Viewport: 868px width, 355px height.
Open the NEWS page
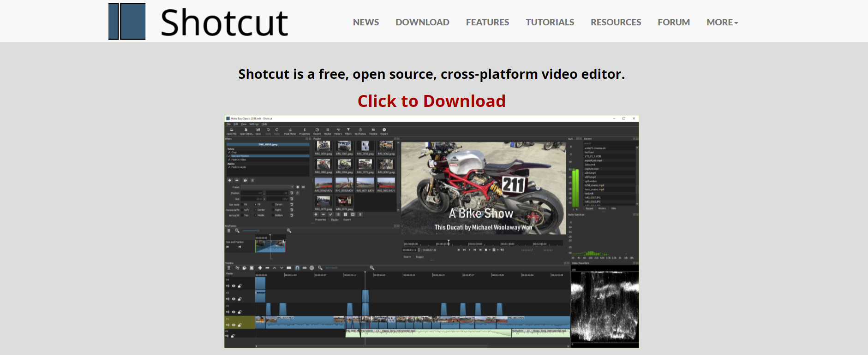click(x=366, y=22)
